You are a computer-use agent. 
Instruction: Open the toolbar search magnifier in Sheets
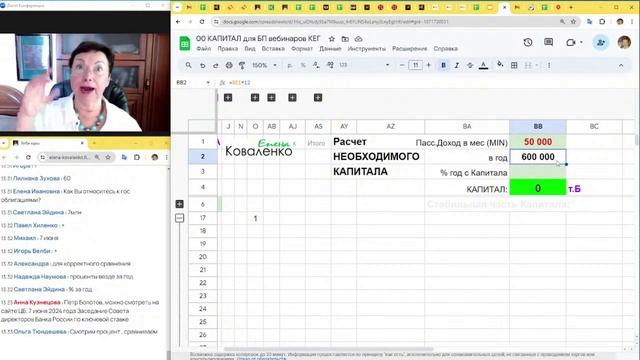click(188, 65)
